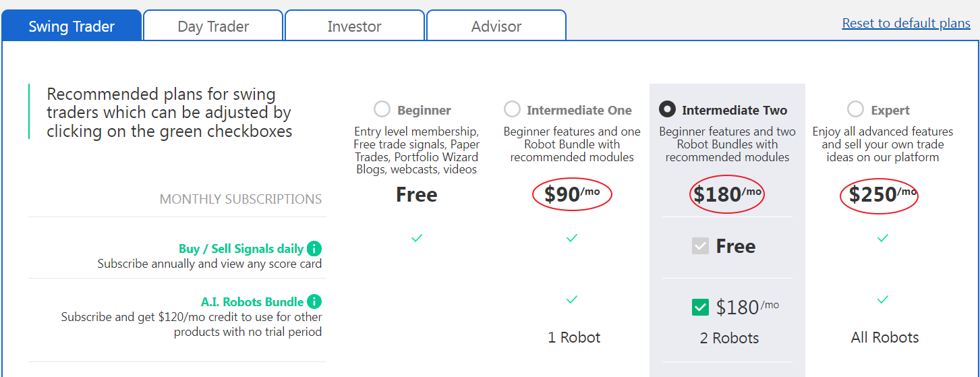Click Beginner column's Buy/Sell Signals checkmark
The width and height of the screenshot is (980, 377).
click(x=417, y=238)
